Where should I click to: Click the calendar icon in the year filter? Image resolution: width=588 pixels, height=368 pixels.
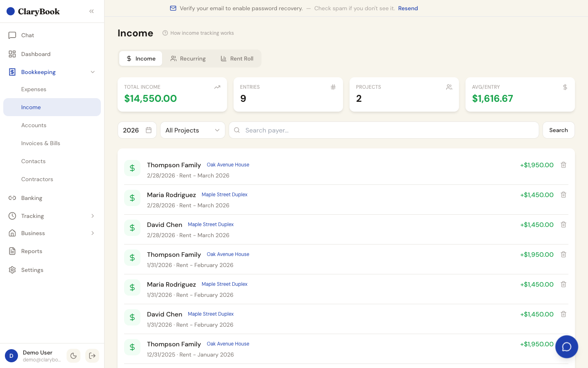click(x=148, y=130)
